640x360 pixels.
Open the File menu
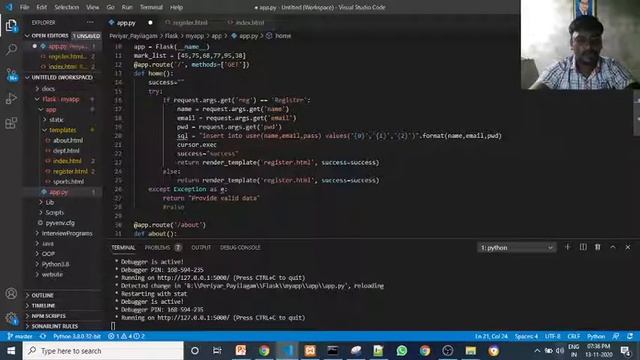24,7
